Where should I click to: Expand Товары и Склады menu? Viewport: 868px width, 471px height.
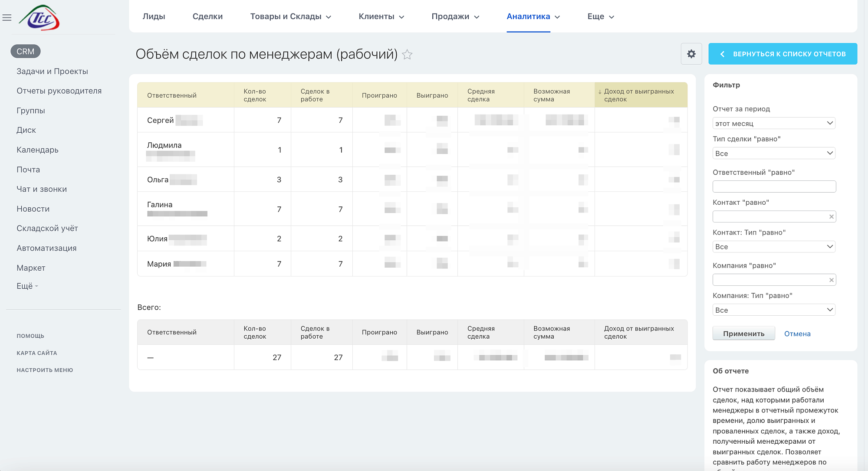coord(291,16)
